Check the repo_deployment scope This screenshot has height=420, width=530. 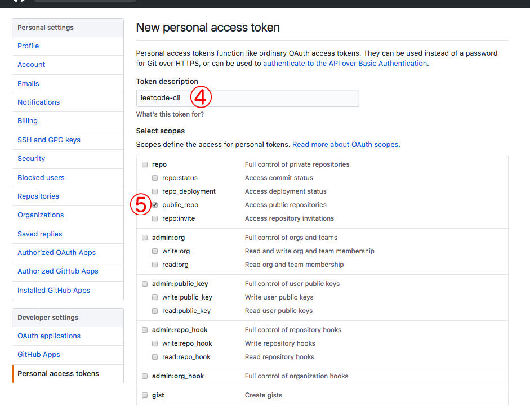pos(155,191)
